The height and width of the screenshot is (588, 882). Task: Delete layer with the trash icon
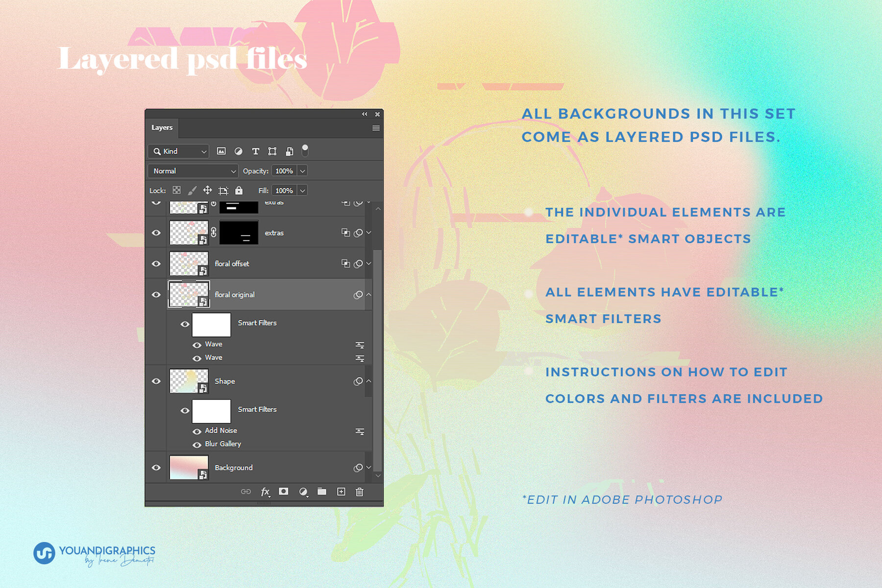point(360,492)
